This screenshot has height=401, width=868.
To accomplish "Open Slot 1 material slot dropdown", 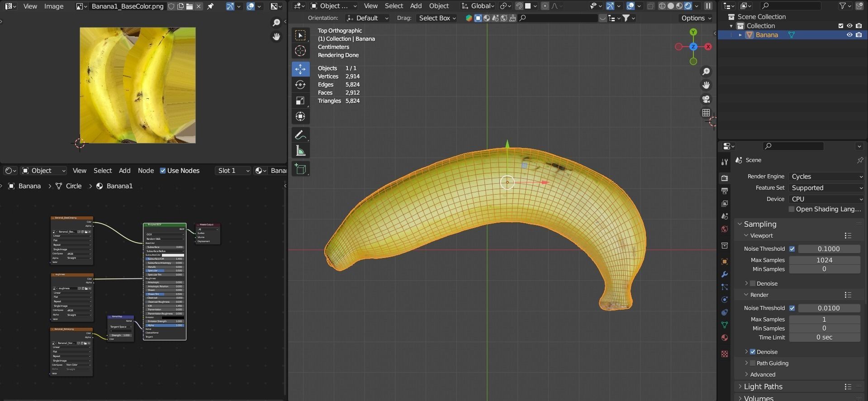I will click(232, 171).
